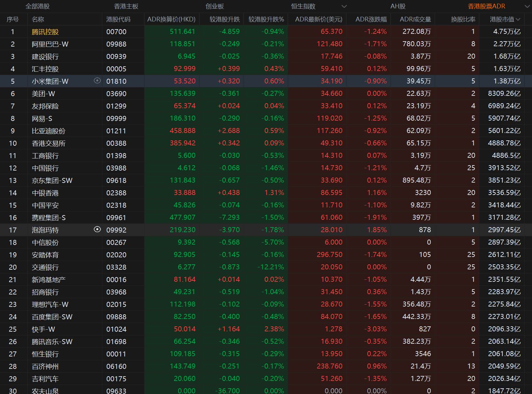Select 工商银行 stock name
Image resolution: width=532 pixels, height=394 pixels.
click(45, 155)
